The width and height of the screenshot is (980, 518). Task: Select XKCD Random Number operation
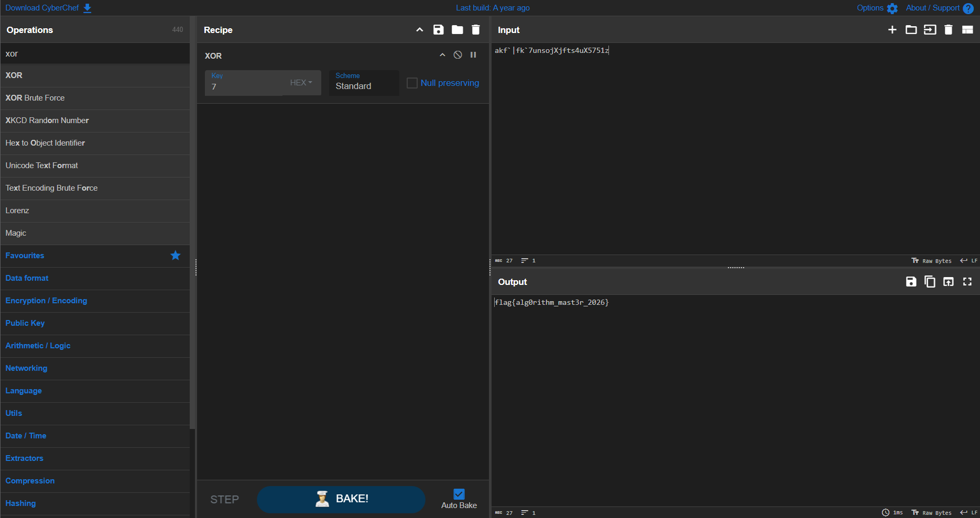95,120
